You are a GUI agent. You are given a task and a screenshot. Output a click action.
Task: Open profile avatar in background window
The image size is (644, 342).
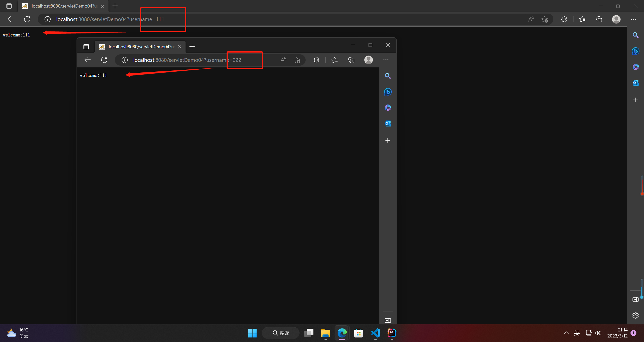(616, 19)
